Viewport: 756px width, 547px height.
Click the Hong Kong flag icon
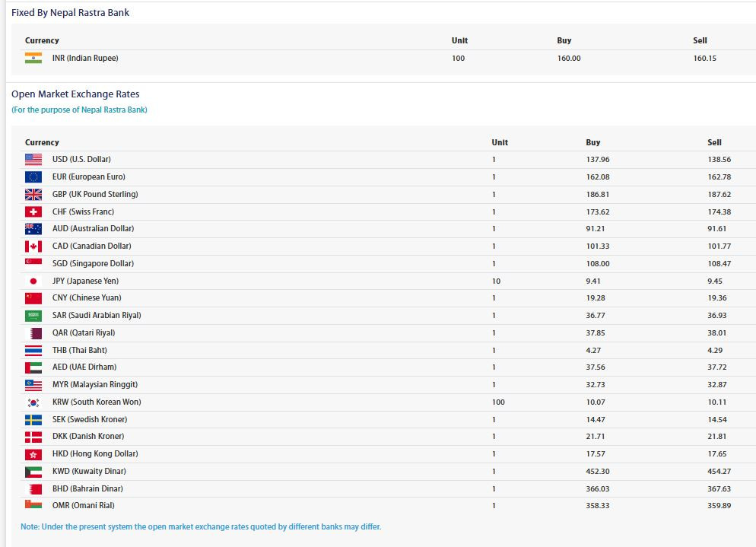click(x=33, y=454)
